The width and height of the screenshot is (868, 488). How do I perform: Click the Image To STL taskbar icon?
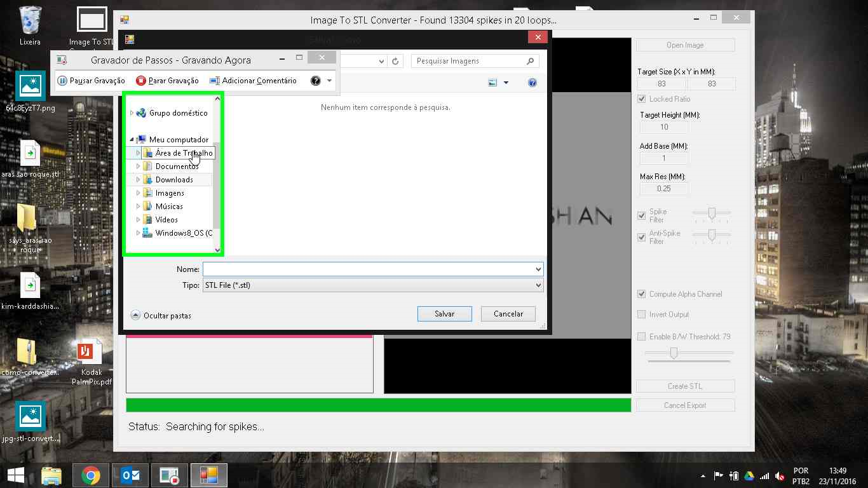(x=208, y=475)
